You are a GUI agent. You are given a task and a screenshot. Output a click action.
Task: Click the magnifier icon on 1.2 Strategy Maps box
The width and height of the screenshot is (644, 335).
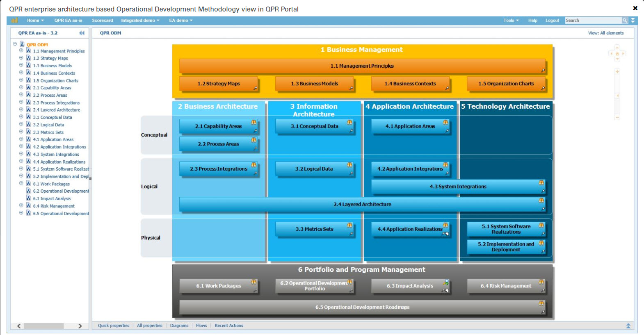point(256,88)
